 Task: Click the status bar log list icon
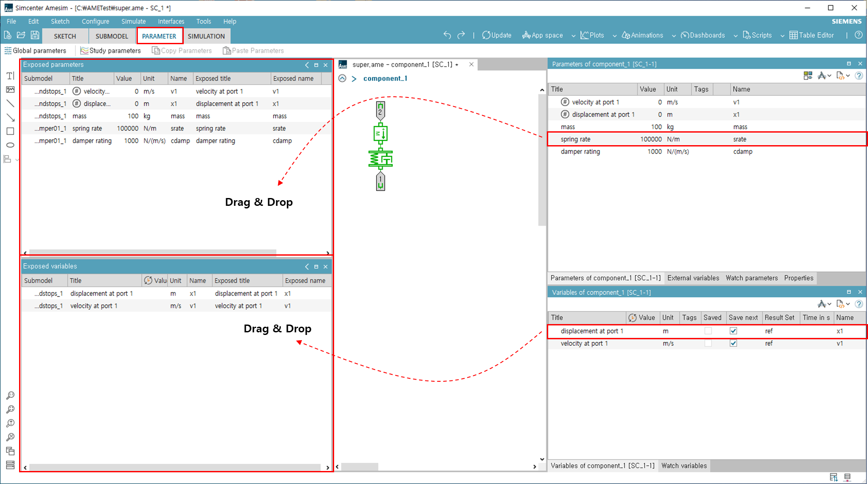[848, 477]
